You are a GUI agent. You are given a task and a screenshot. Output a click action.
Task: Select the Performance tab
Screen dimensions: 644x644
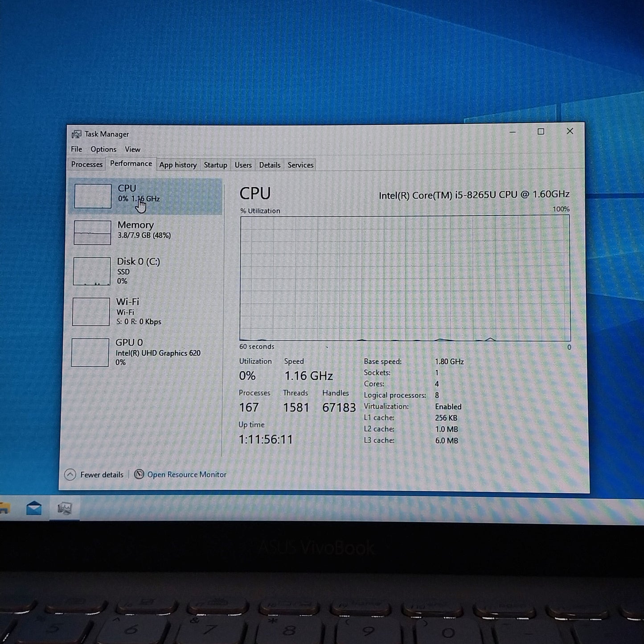[x=131, y=164]
